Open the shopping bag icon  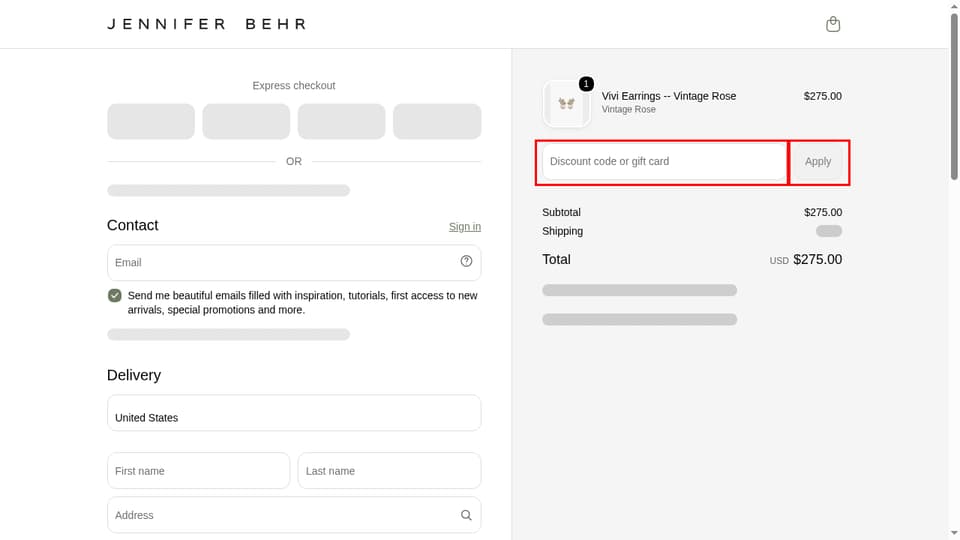833,24
